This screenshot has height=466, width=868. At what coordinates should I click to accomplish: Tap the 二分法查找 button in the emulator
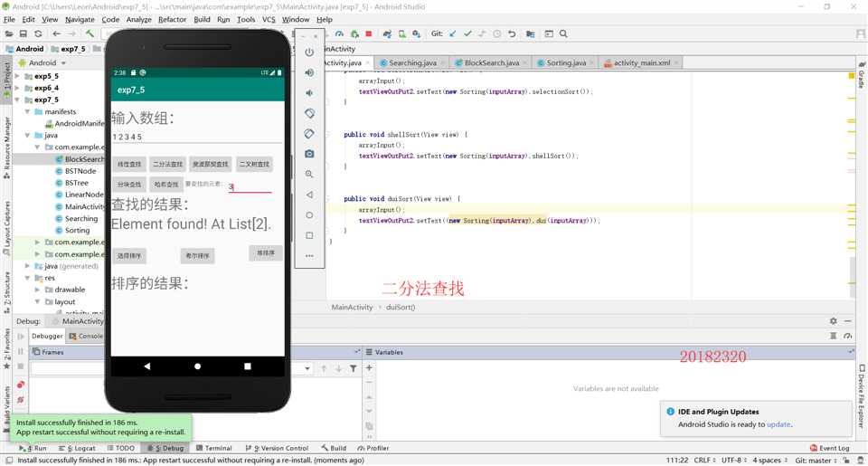[167, 165]
